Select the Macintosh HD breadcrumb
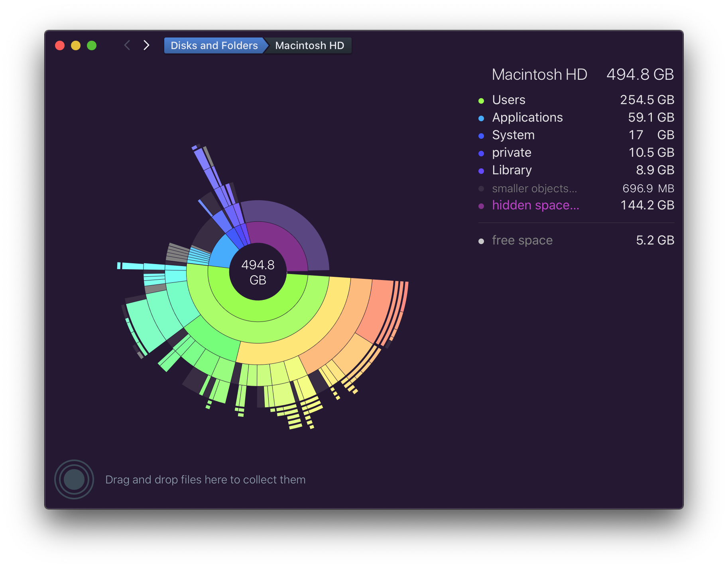Screen dimensions: 728x568 point(309,45)
